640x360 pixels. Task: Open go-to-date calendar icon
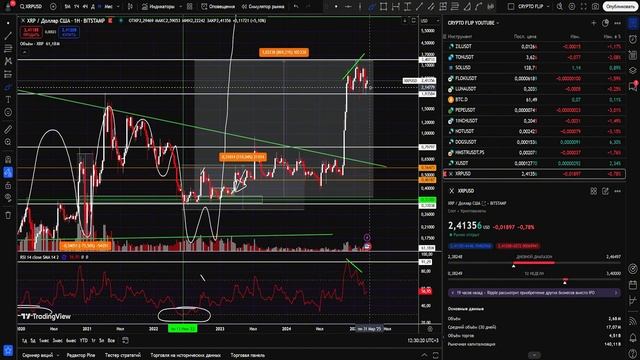pyautogui.click(x=125, y=340)
